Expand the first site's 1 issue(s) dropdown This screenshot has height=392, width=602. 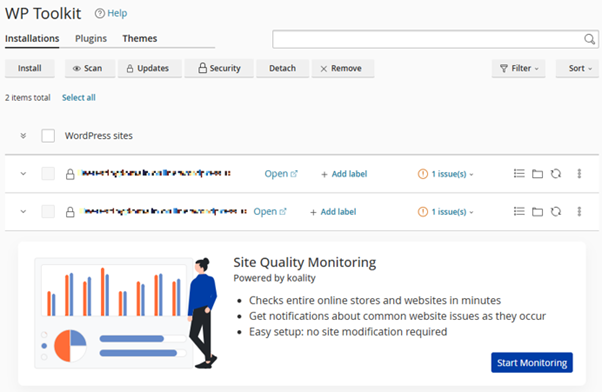coord(445,174)
